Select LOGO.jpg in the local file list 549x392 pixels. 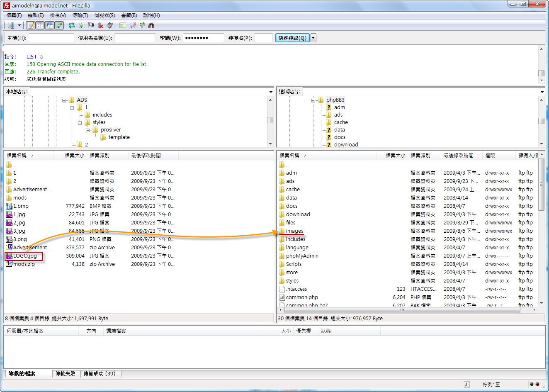pos(25,256)
